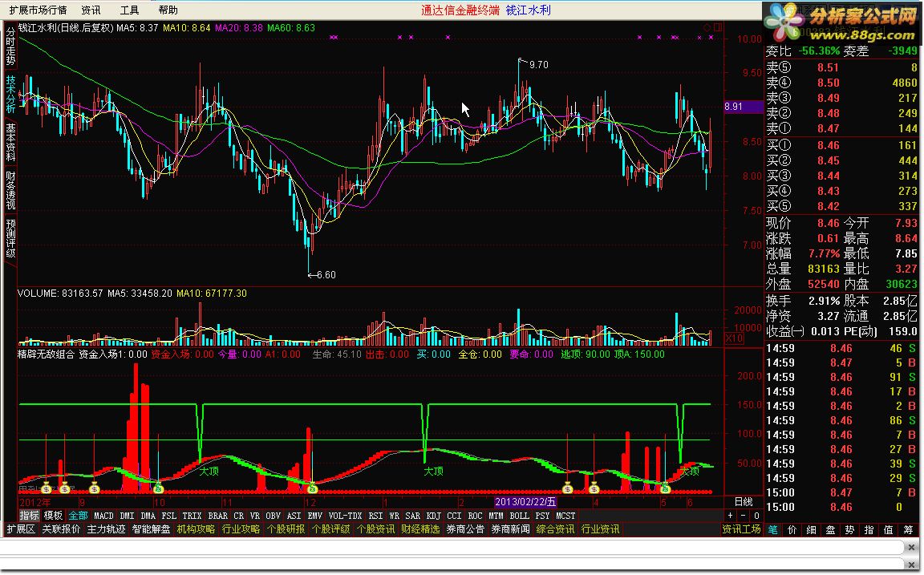
Task: Switch indicator to RSI
Action: tap(375, 516)
